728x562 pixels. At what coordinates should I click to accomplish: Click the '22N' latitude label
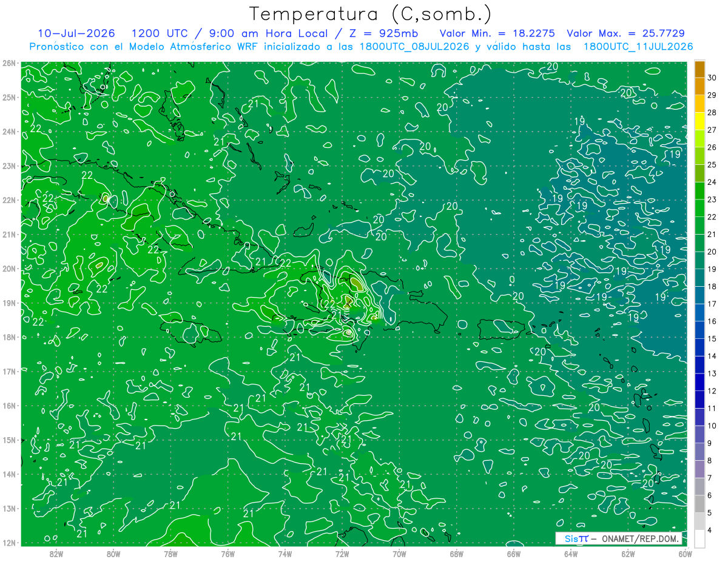pyautogui.click(x=9, y=200)
